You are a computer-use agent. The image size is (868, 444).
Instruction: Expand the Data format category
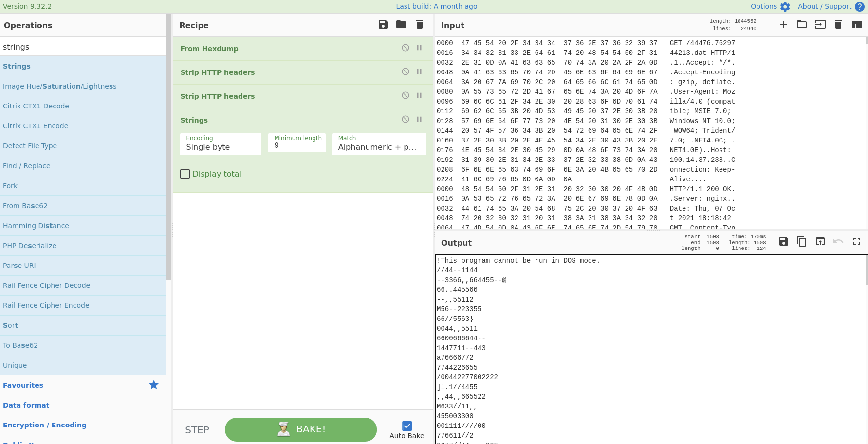click(83, 405)
